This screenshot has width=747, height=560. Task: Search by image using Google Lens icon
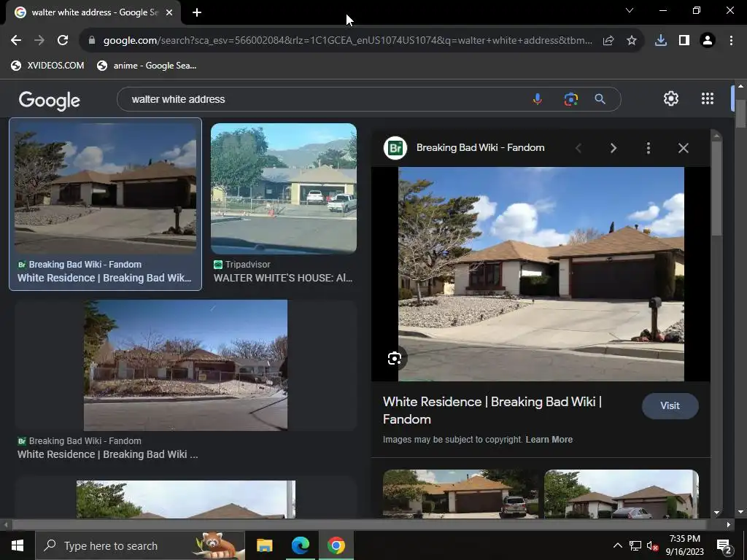click(570, 99)
